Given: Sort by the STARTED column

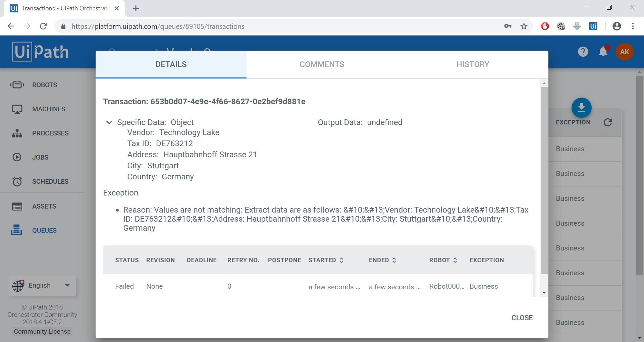Looking at the screenshot, I should pos(326,260).
